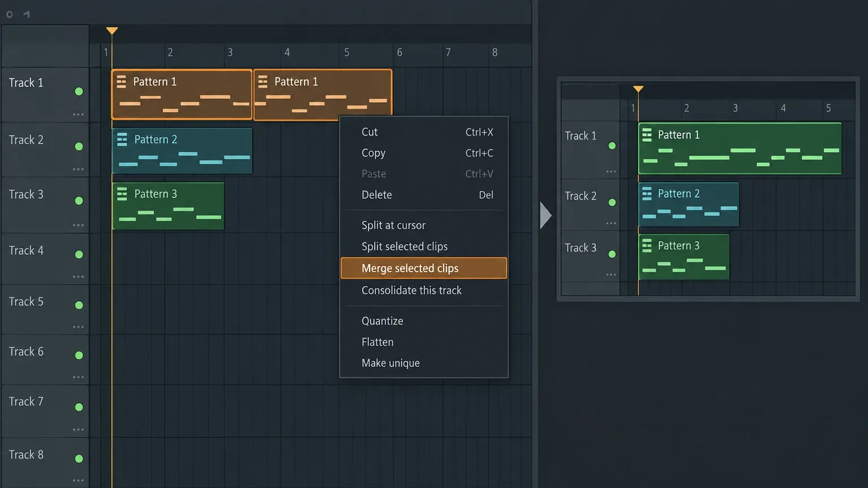Image resolution: width=868 pixels, height=488 pixels.
Task: Select Pattern 2 clip in preview panel
Action: coord(689,204)
